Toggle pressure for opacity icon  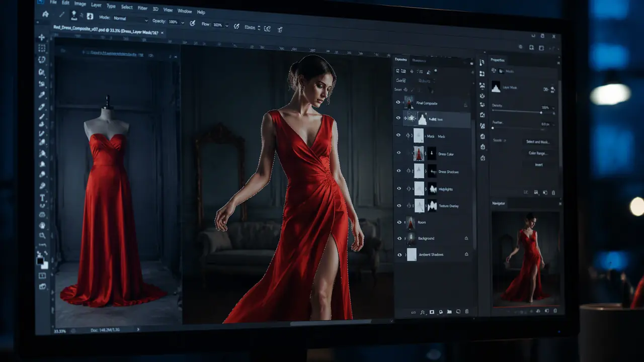(192, 23)
